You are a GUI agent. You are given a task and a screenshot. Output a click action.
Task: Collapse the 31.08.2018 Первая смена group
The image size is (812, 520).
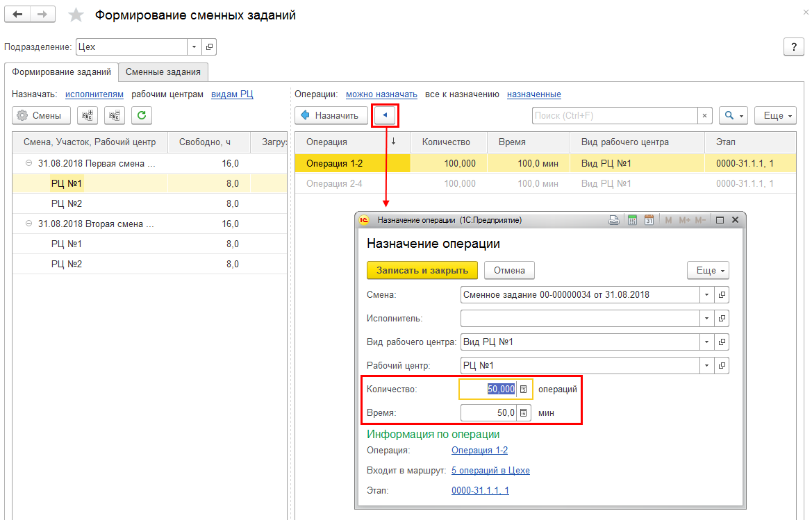[x=29, y=163]
